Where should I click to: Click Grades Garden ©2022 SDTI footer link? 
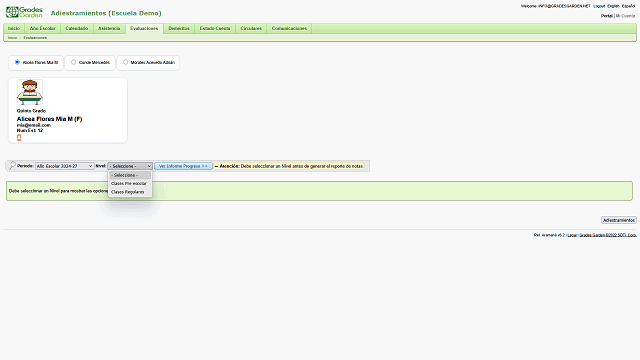click(608, 235)
